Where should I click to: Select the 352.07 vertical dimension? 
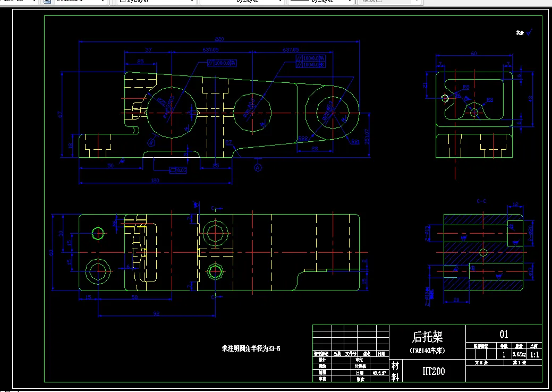(367, 137)
